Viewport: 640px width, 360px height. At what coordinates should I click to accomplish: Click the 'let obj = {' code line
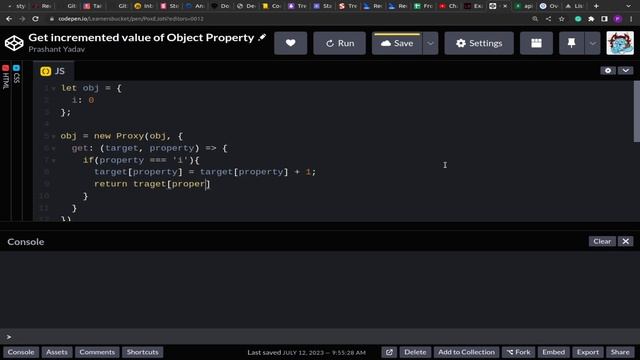click(91, 88)
